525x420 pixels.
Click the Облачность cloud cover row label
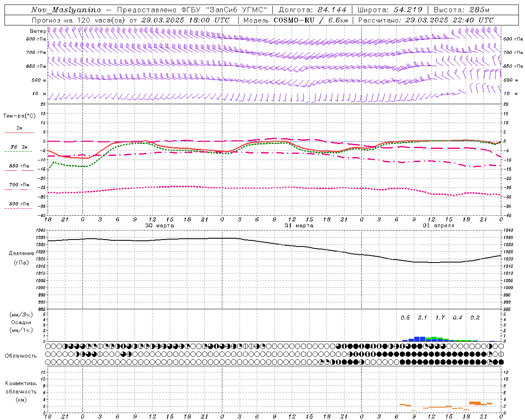pyautogui.click(x=21, y=356)
